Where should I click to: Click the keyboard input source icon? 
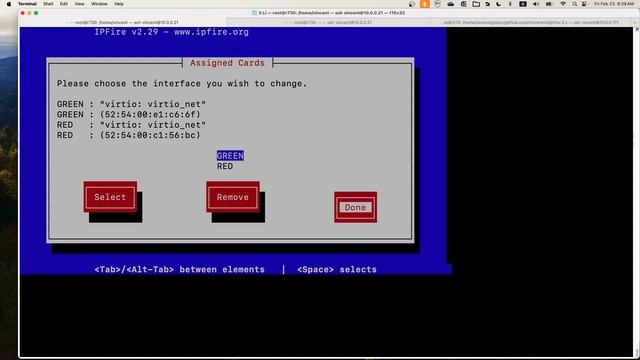[523, 4]
